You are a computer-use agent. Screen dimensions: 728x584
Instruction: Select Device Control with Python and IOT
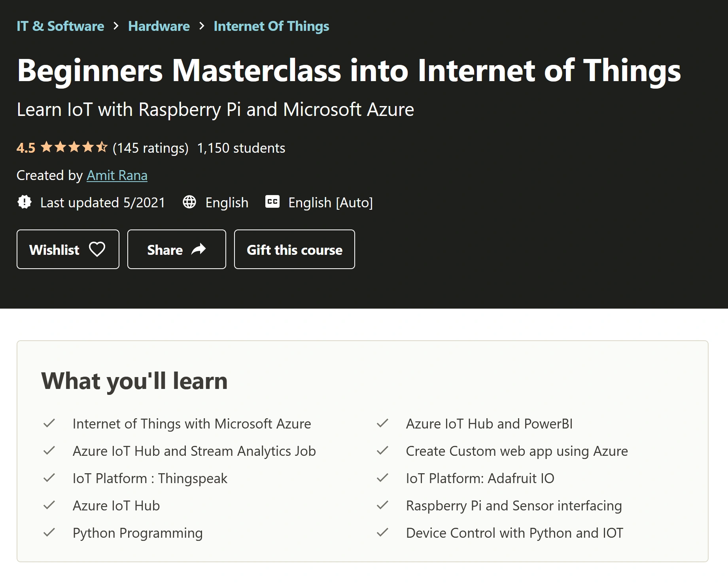pos(514,533)
